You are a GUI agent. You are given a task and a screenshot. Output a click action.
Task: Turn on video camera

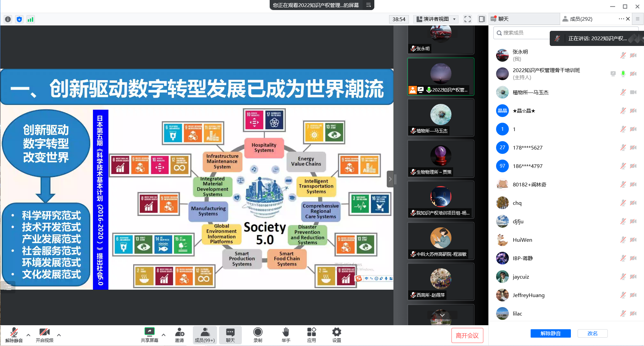[45, 335]
